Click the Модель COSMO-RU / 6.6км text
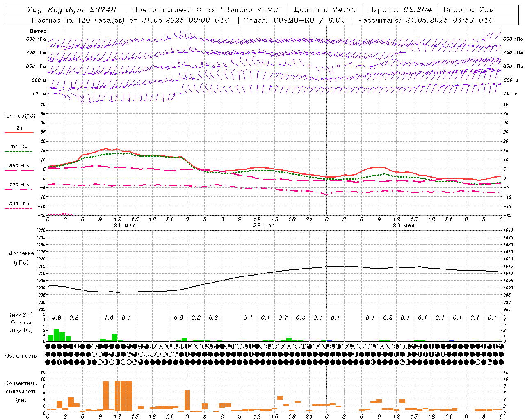 pyautogui.click(x=295, y=20)
